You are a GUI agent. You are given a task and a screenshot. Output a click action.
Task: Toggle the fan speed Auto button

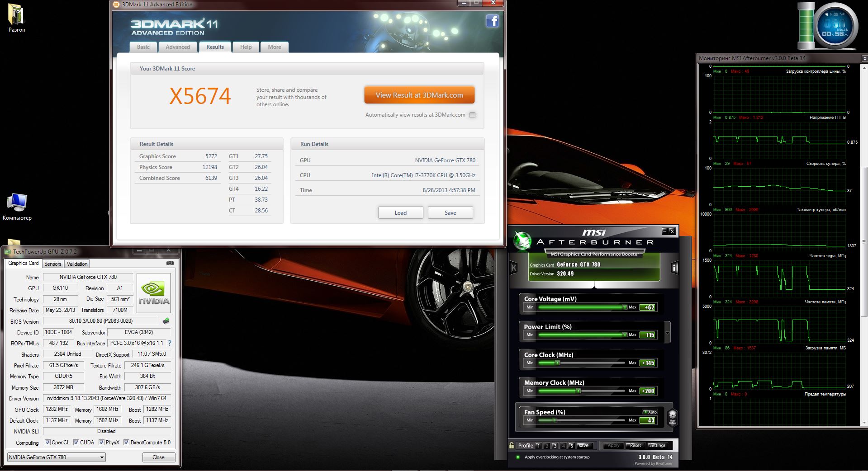(x=650, y=412)
